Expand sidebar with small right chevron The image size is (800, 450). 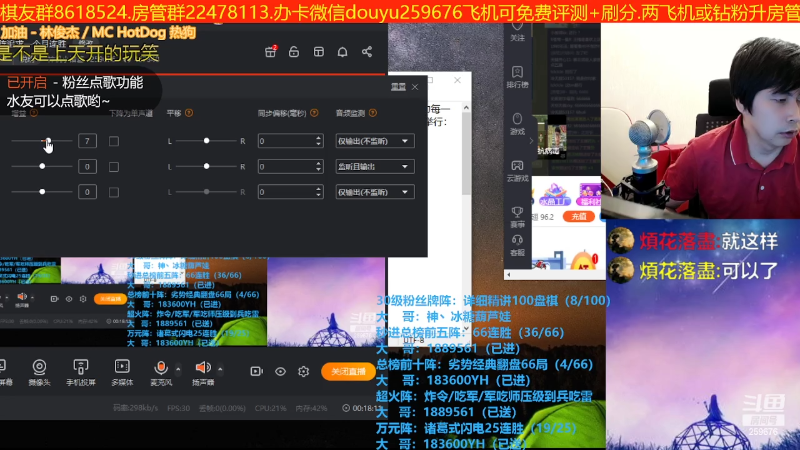pyautogui.click(x=531, y=141)
